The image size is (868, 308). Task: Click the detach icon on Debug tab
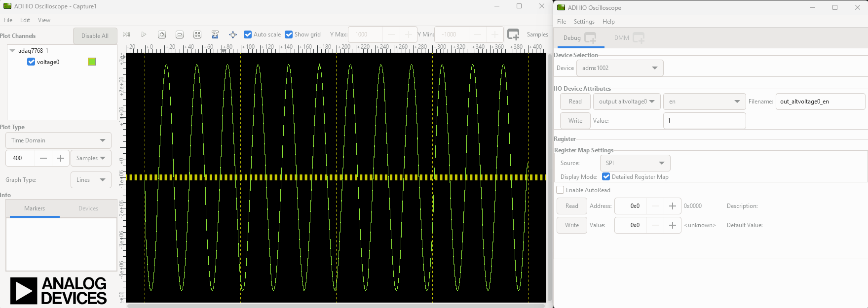click(x=590, y=38)
